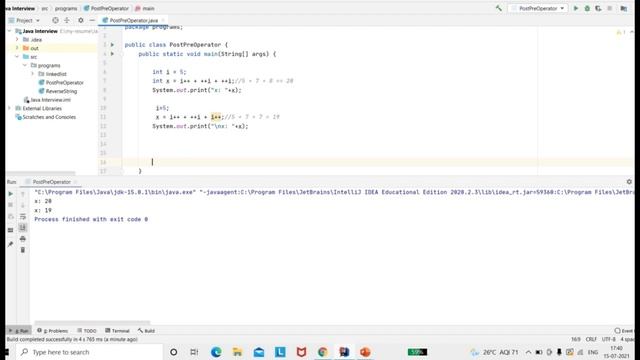Click the Build project hammer icon

pyautogui.click(x=498, y=8)
